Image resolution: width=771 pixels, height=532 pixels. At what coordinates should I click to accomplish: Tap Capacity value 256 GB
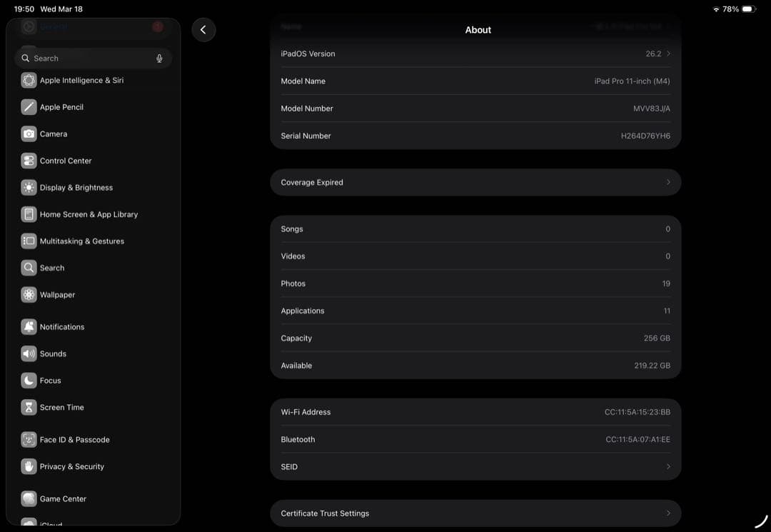tap(657, 338)
